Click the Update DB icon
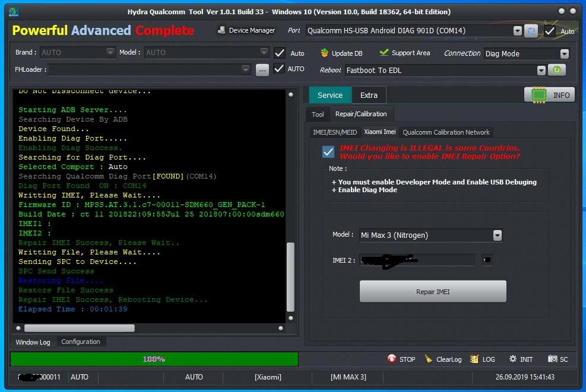Image resolution: width=586 pixels, height=392 pixels. point(324,53)
